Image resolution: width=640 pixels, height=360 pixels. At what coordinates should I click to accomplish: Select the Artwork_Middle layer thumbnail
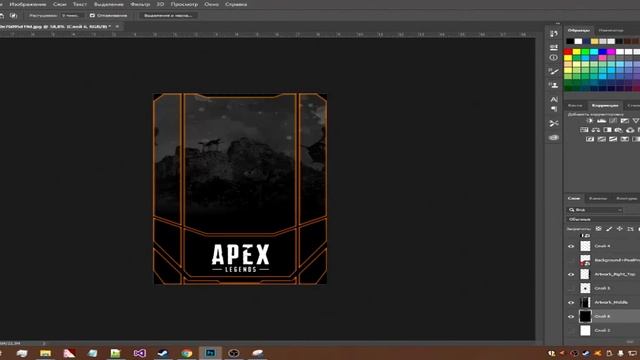(x=585, y=302)
